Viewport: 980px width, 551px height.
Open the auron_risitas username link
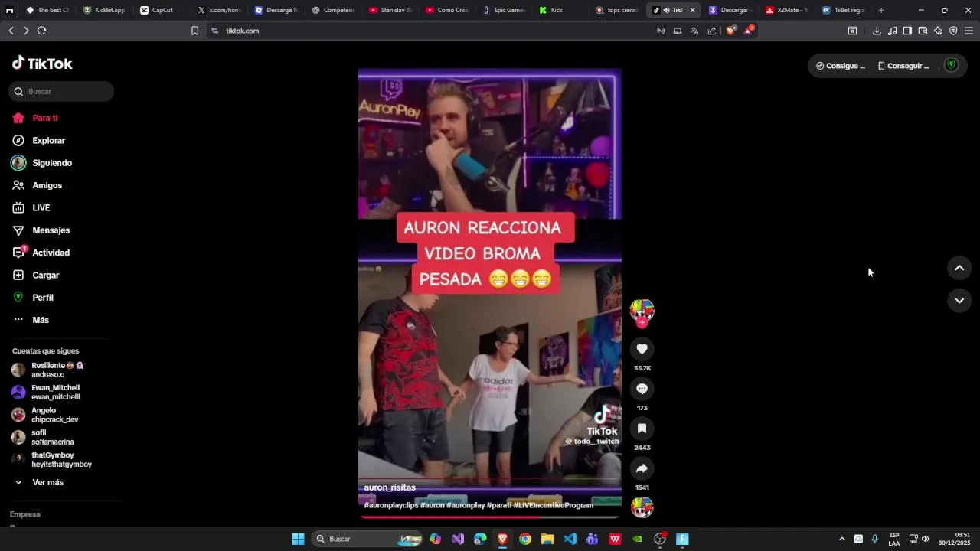[390, 487]
